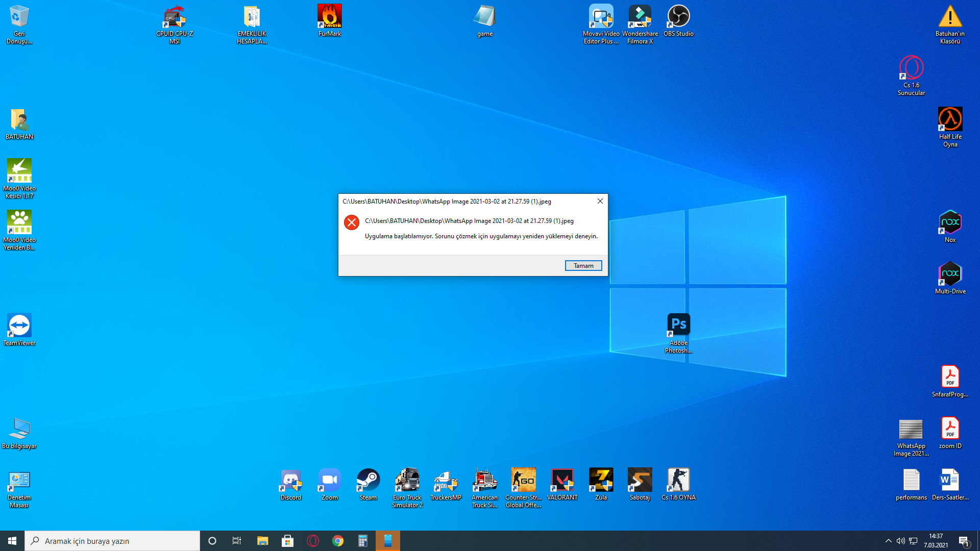The width and height of the screenshot is (980, 551).
Task: Select Counter-Strike Global Offensive shortcut
Action: coord(523,481)
